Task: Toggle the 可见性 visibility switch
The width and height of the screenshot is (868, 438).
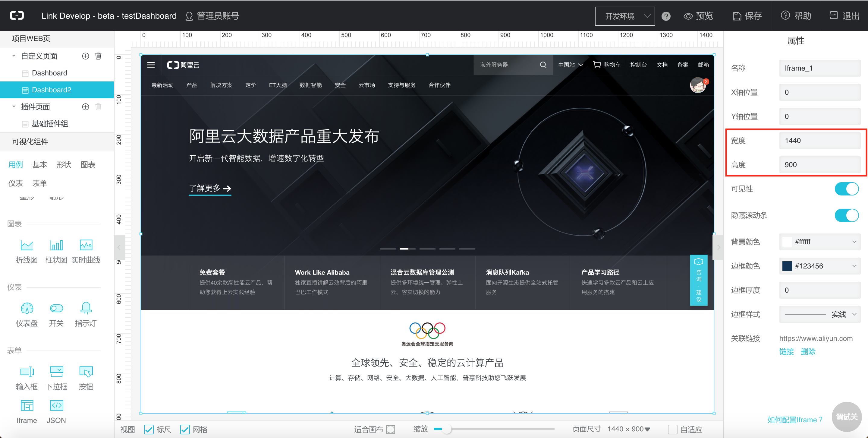Action: click(846, 189)
